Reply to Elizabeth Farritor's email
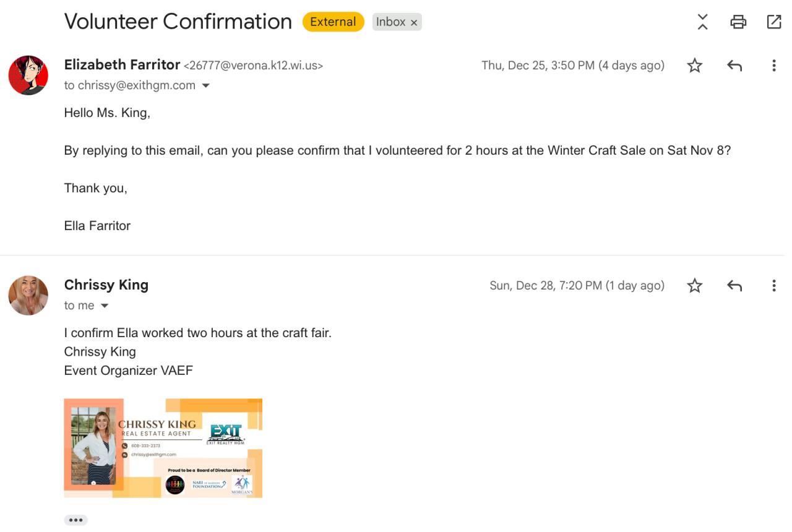This screenshot has height=532, width=792. click(x=734, y=66)
